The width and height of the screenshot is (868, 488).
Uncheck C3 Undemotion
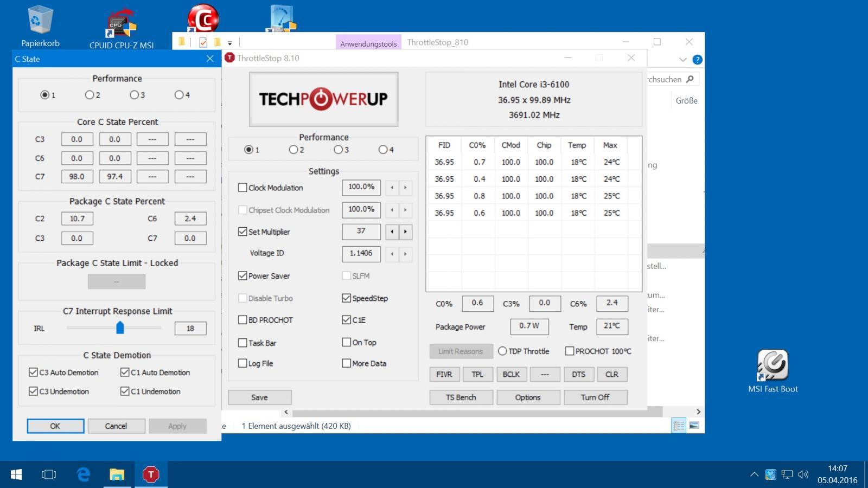[x=33, y=391]
